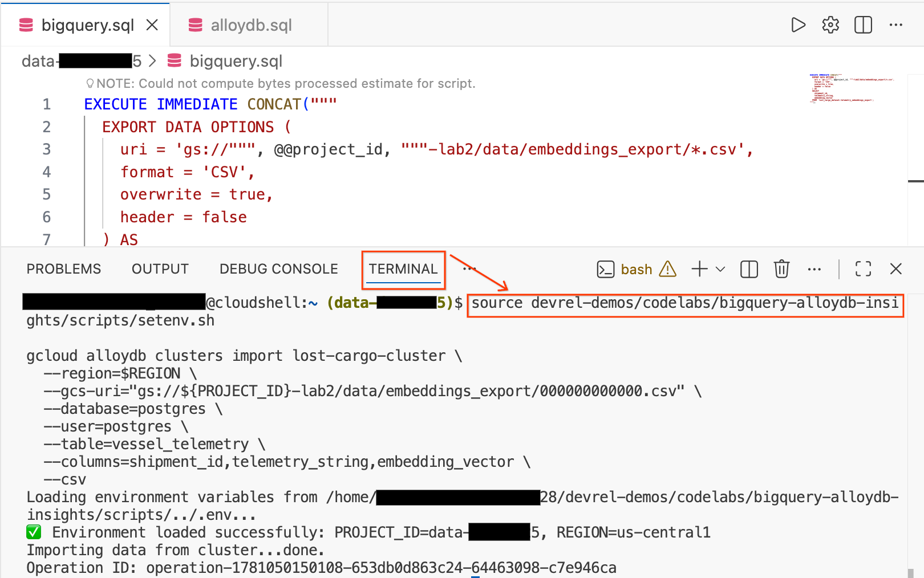Open the PROBLEMS panel tab

tap(64, 269)
